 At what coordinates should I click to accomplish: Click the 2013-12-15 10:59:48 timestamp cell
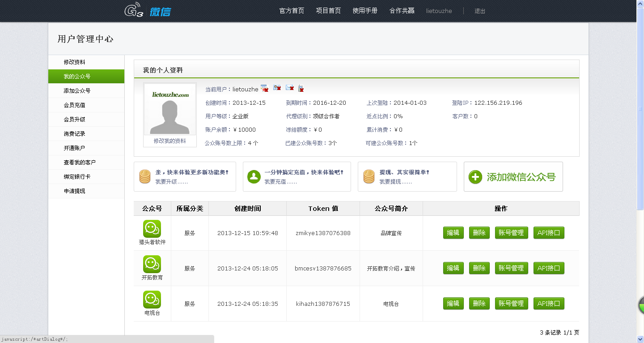(247, 233)
